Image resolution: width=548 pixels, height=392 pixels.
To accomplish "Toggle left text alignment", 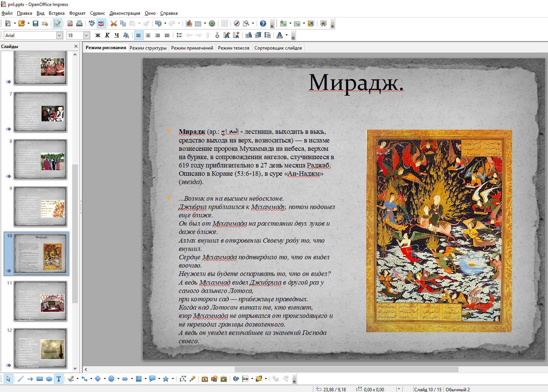I will (139, 35).
